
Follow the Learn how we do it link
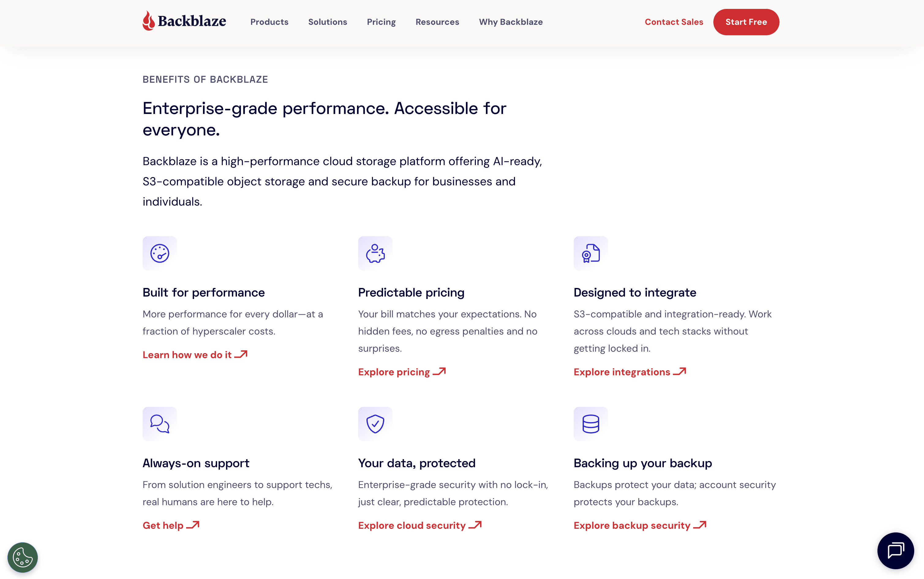pos(195,355)
